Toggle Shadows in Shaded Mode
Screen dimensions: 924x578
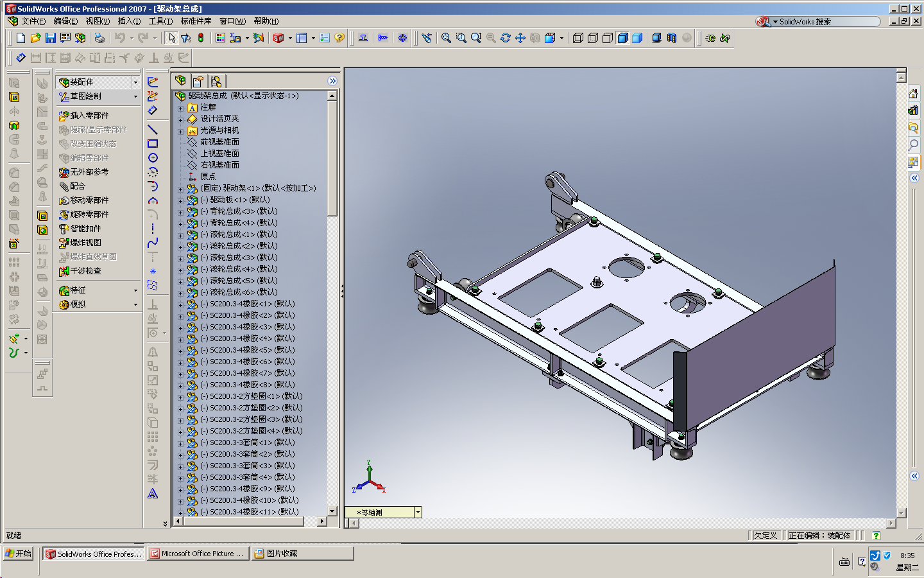coord(656,38)
